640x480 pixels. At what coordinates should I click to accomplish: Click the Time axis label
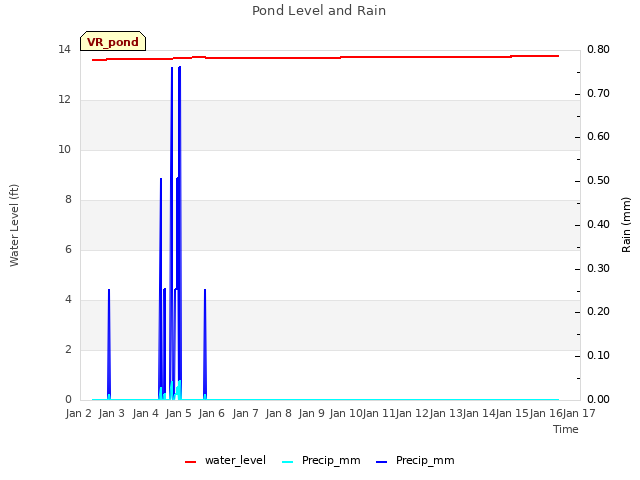[x=566, y=429]
